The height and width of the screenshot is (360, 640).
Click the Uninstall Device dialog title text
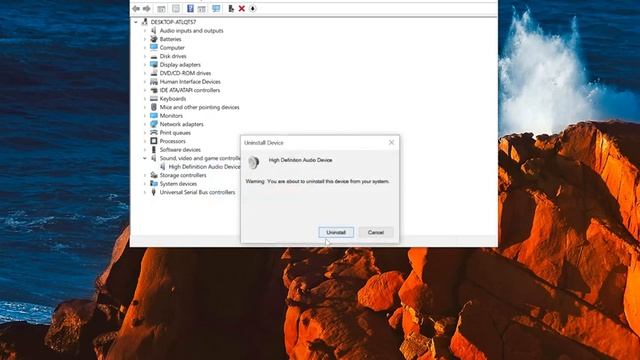point(264,143)
